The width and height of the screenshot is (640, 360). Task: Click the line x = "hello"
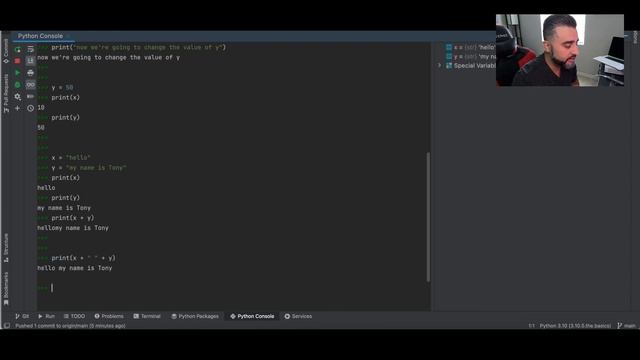[71, 158]
